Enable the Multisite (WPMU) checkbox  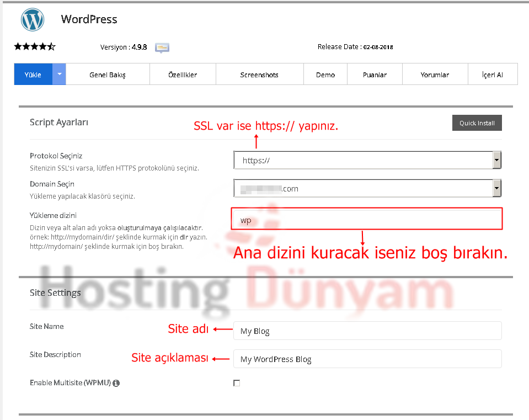coord(237,383)
